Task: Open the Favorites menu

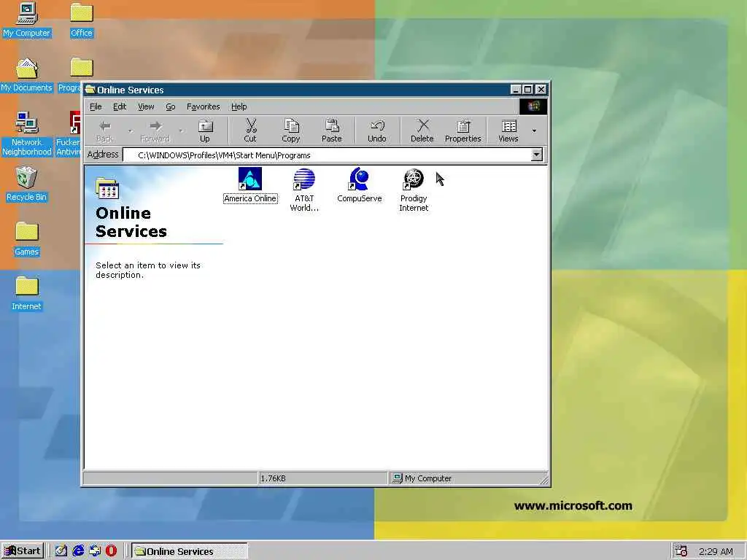Action: (x=204, y=106)
